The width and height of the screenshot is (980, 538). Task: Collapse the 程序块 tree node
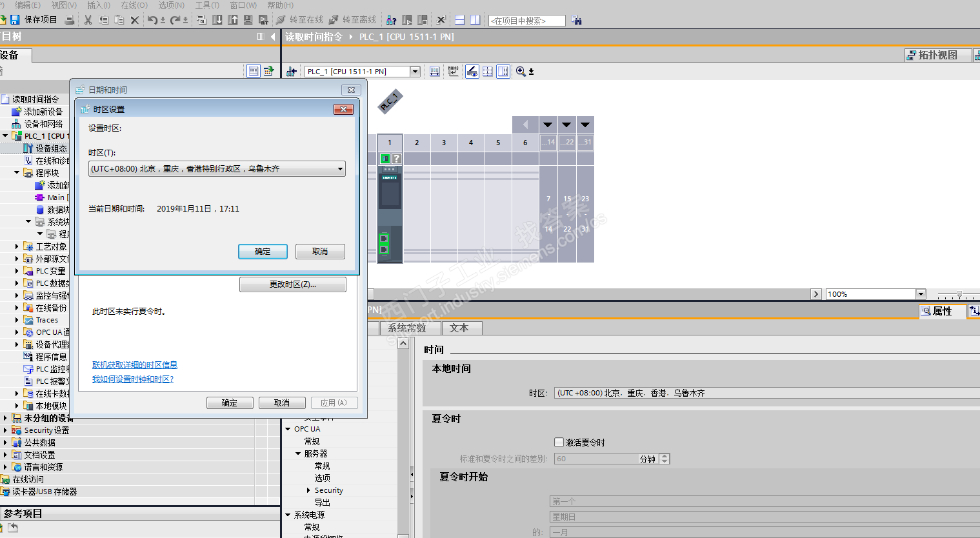click(17, 173)
